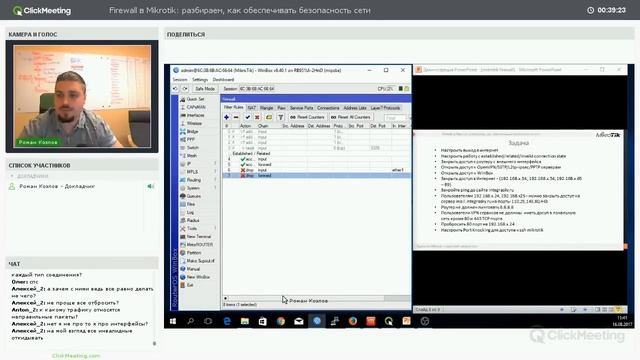Click Reset Counters button
Image resolution: width=640 pixels, height=360 pixels.
tap(307, 117)
